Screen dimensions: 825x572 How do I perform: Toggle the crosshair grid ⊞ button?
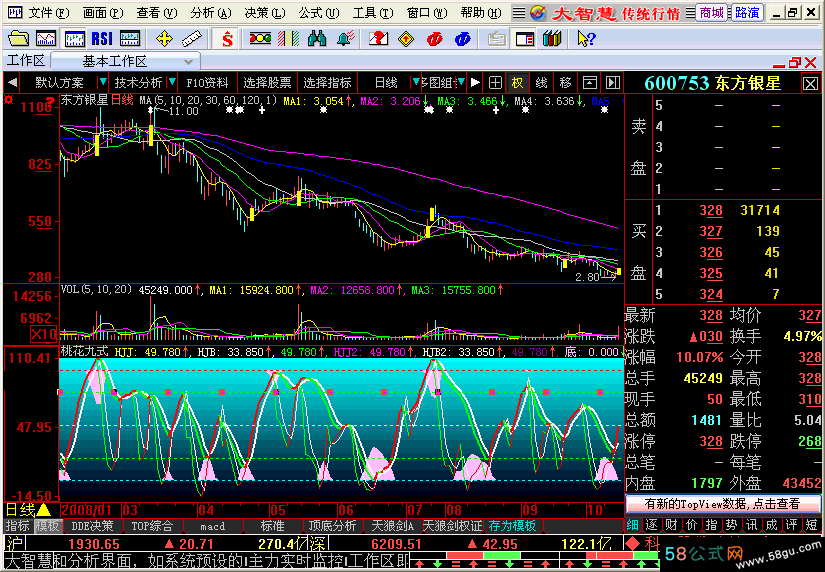point(495,83)
